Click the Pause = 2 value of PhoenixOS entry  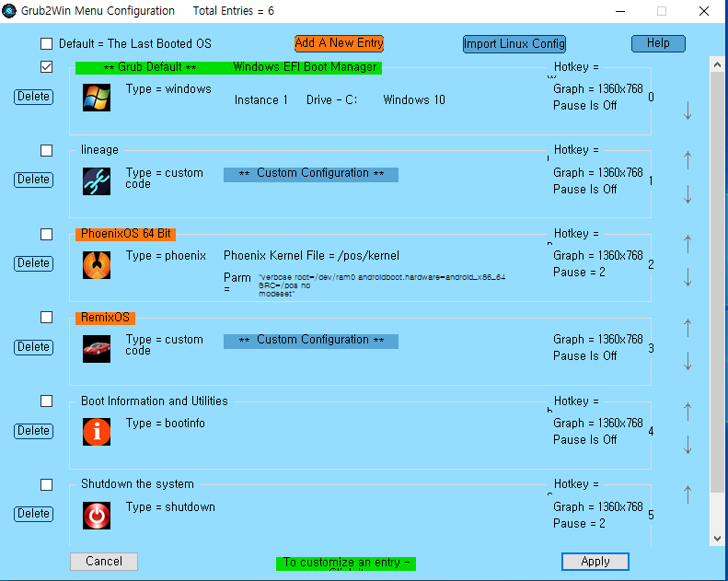point(579,273)
